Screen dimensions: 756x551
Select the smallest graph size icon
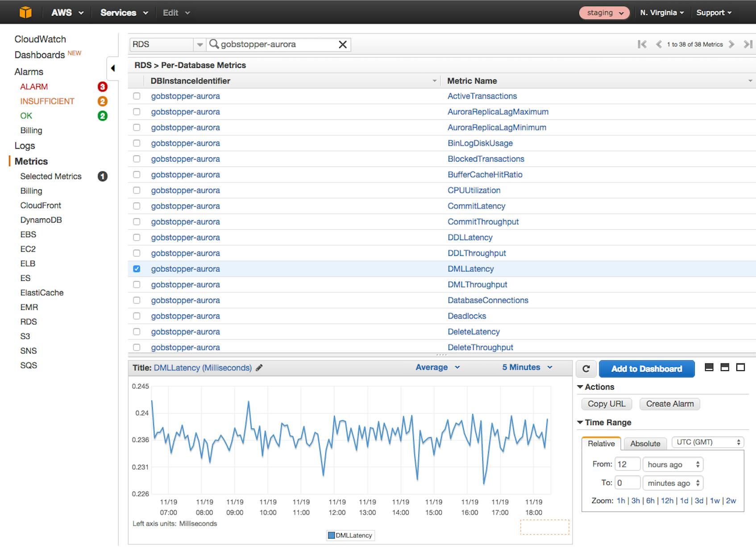[709, 367]
